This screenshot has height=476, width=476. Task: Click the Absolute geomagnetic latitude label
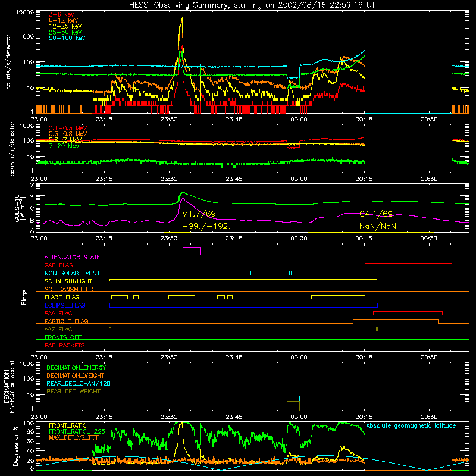[x=411, y=425]
